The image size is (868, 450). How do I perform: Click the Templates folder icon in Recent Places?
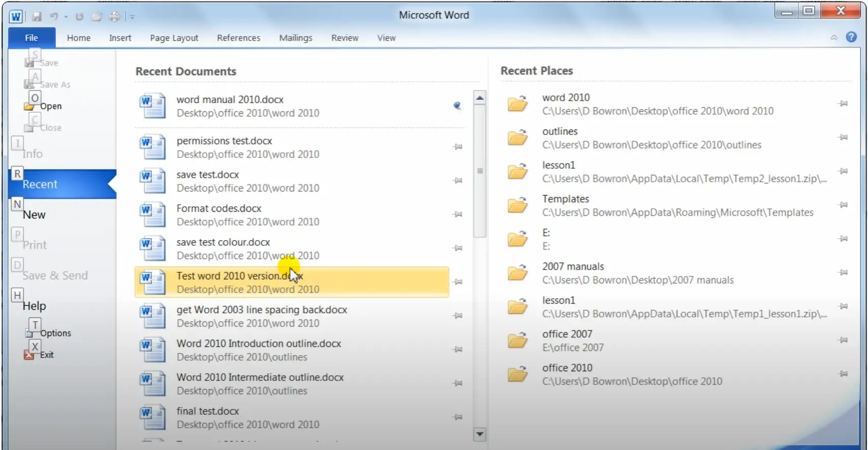pyautogui.click(x=518, y=206)
